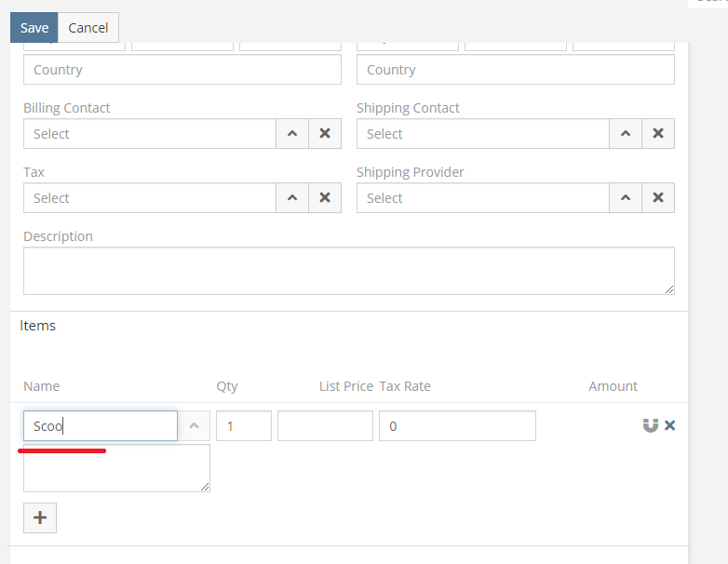This screenshot has width=728, height=564.
Task: Clear the Tax field selection
Action: 325,197
